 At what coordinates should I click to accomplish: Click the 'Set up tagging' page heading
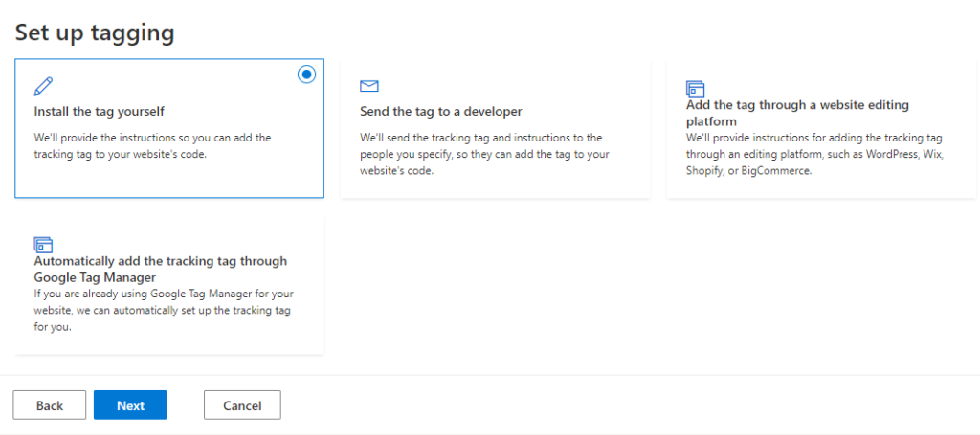click(x=95, y=33)
